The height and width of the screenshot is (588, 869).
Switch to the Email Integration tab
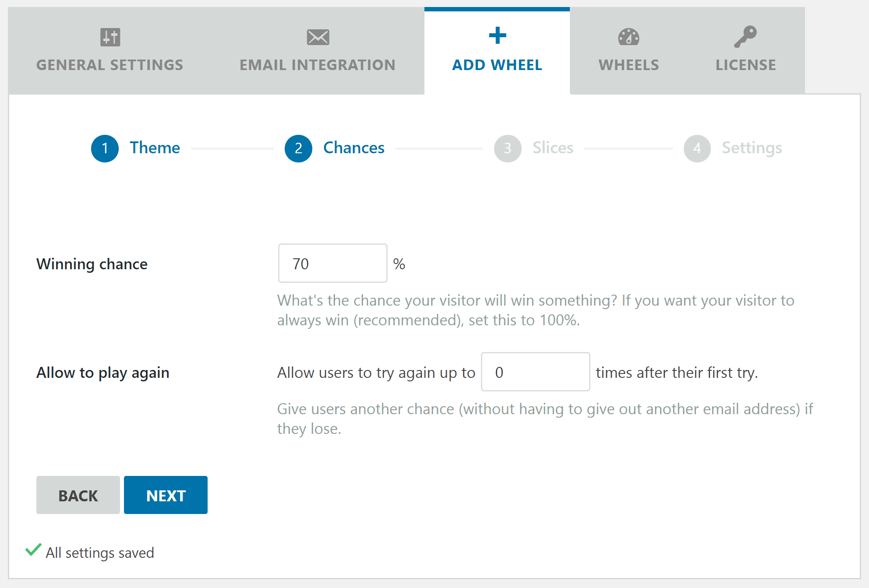coord(318,65)
